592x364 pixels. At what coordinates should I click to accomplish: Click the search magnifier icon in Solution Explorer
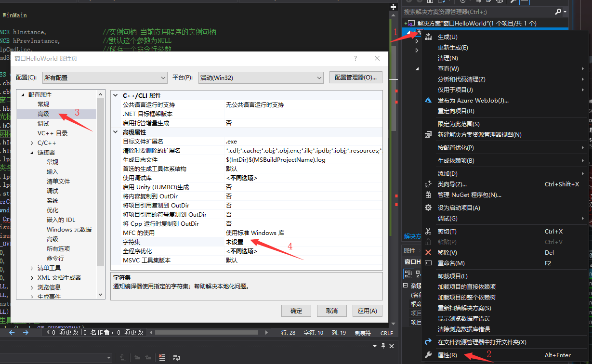click(x=557, y=11)
